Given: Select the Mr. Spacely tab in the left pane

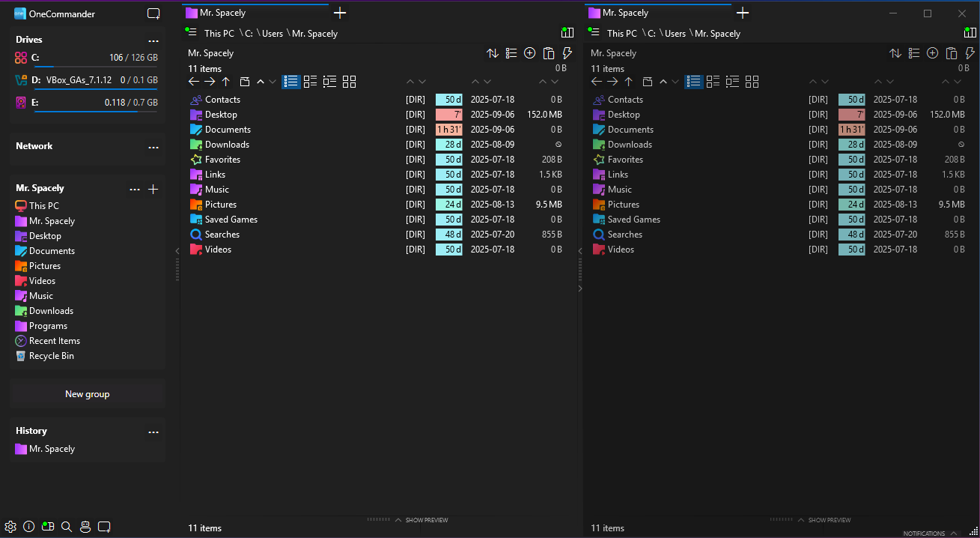Looking at the screenshot, I should 255,13.
